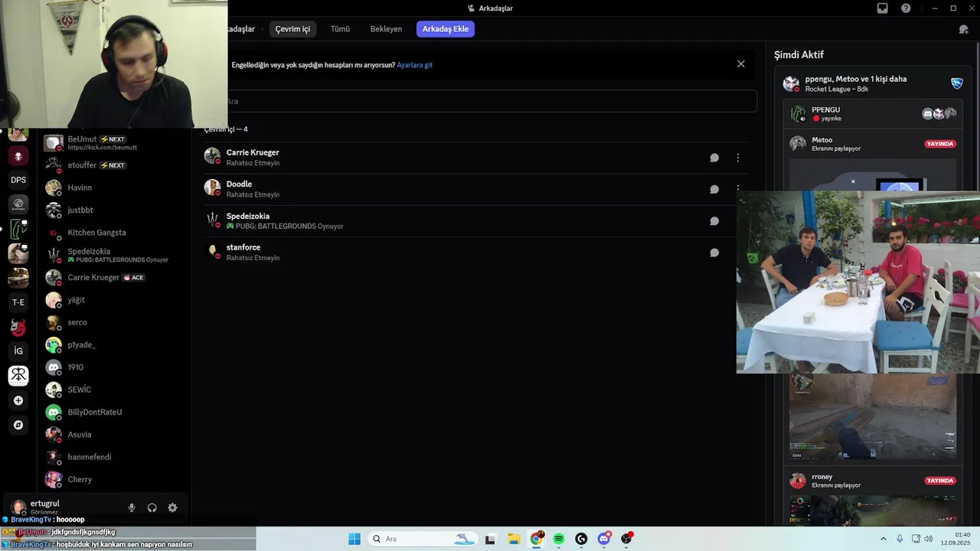Screen dimensions: 980x551
Task: Click the PPENGU streaming entry
Action: [x=874, y=114]
